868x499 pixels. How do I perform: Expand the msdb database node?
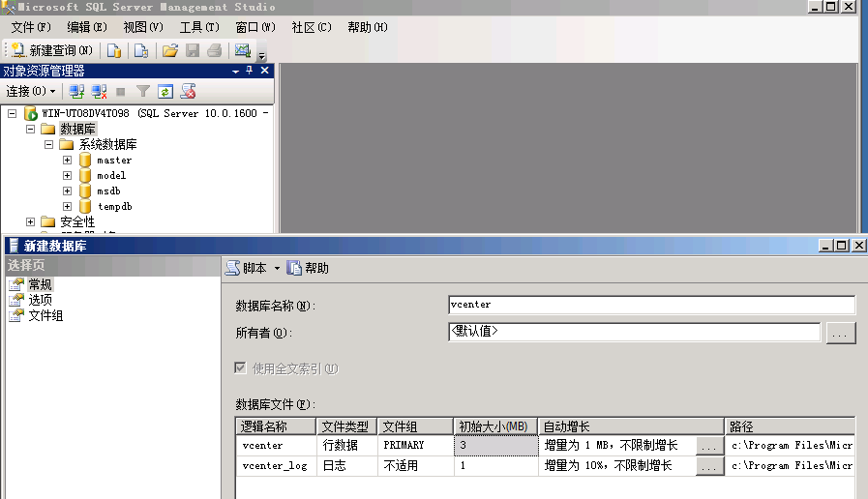pos(67,191)
